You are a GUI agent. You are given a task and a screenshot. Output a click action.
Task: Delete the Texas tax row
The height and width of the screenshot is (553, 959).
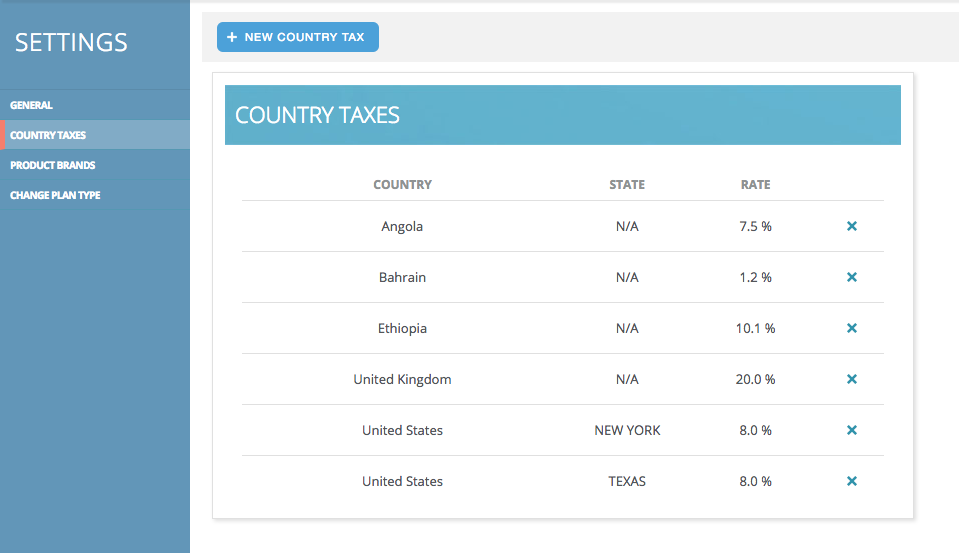click(x=851, y=481)
